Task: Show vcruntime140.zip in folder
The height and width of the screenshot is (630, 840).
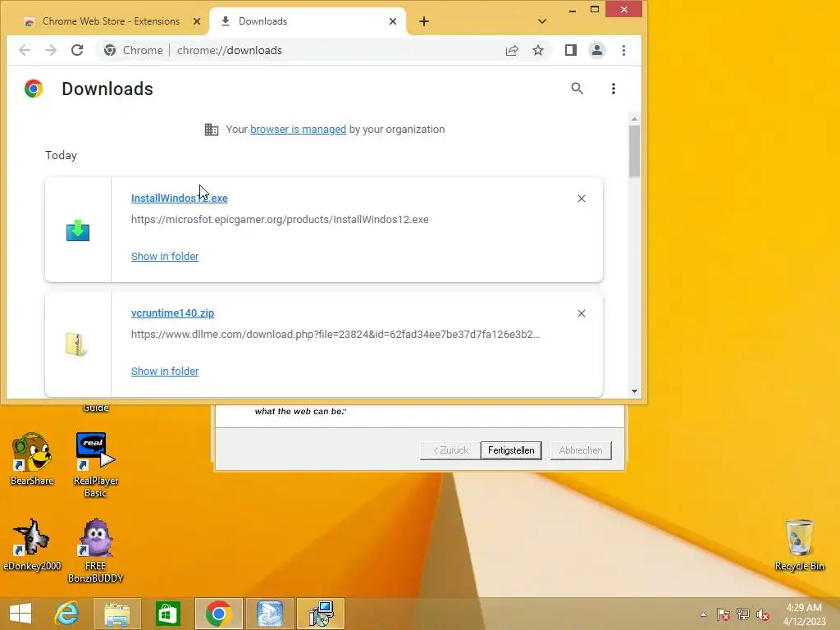Action: 165,372
